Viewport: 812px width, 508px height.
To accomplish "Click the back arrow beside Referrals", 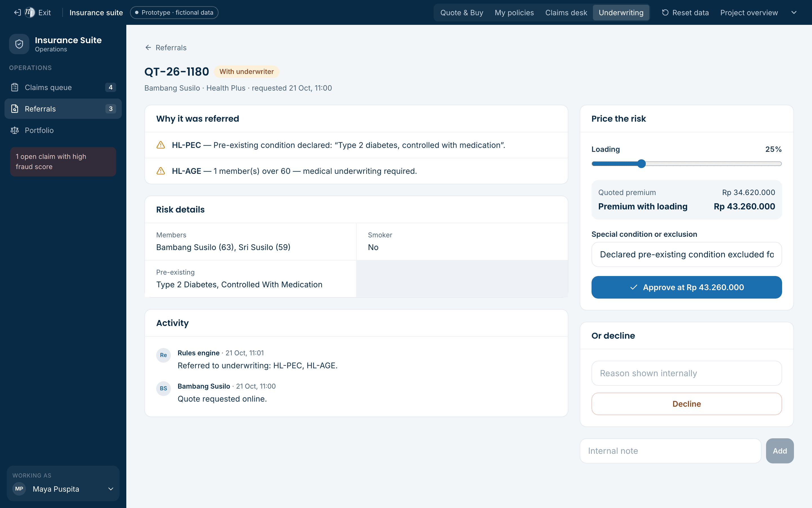I will [x=148, y=48].
